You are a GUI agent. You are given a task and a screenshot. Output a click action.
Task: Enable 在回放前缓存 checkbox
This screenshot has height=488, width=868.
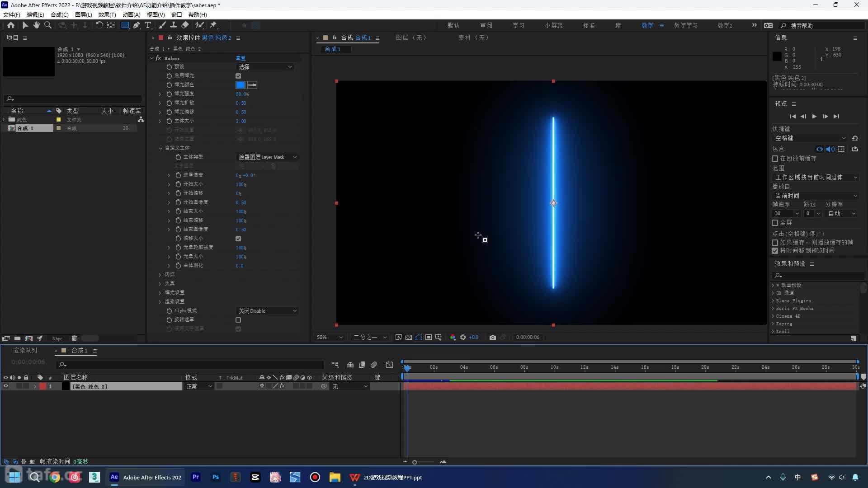(x=775, y=159)
